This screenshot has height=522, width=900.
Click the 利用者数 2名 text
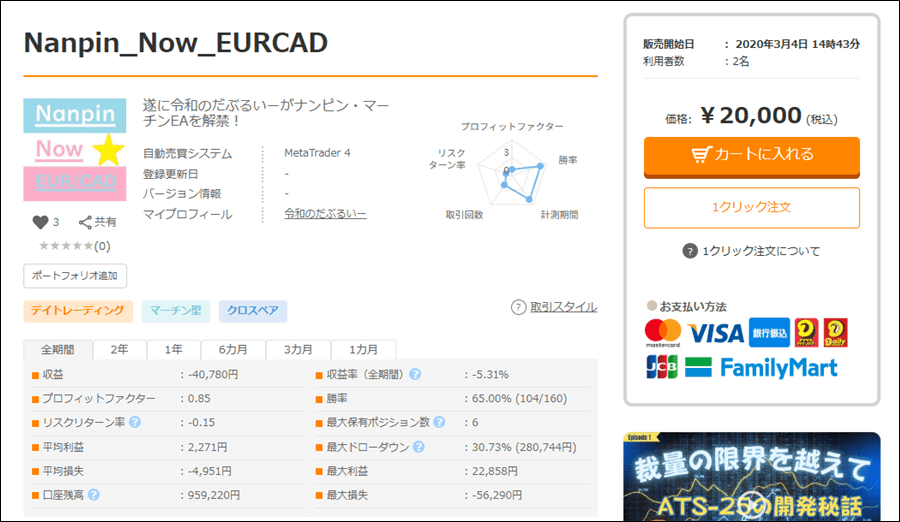pos(740,61)
